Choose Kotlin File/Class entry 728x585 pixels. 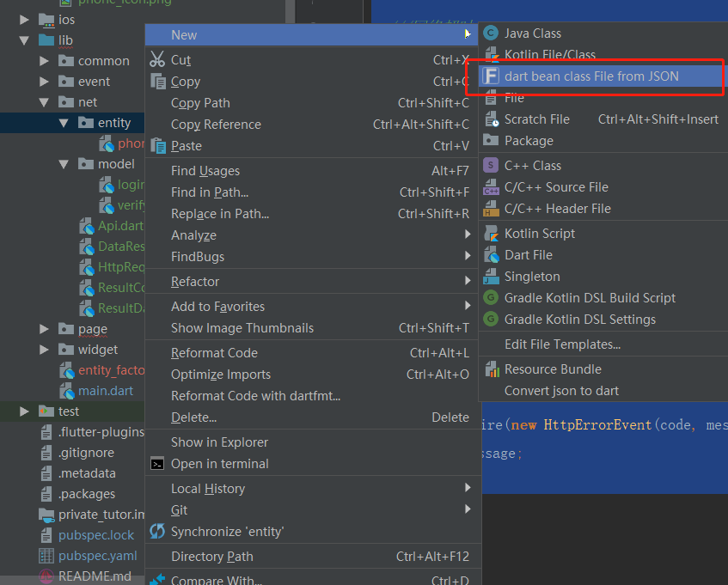coord(603,55)
